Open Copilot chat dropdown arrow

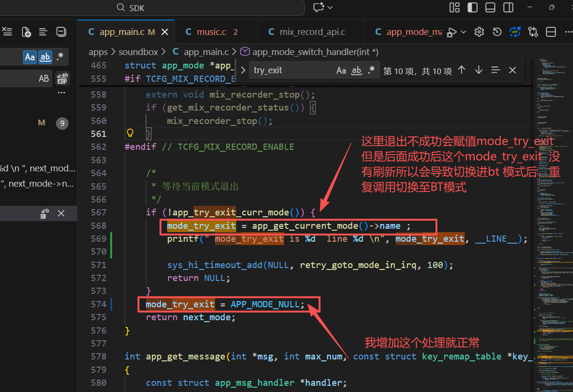click(x=331, y=8)
